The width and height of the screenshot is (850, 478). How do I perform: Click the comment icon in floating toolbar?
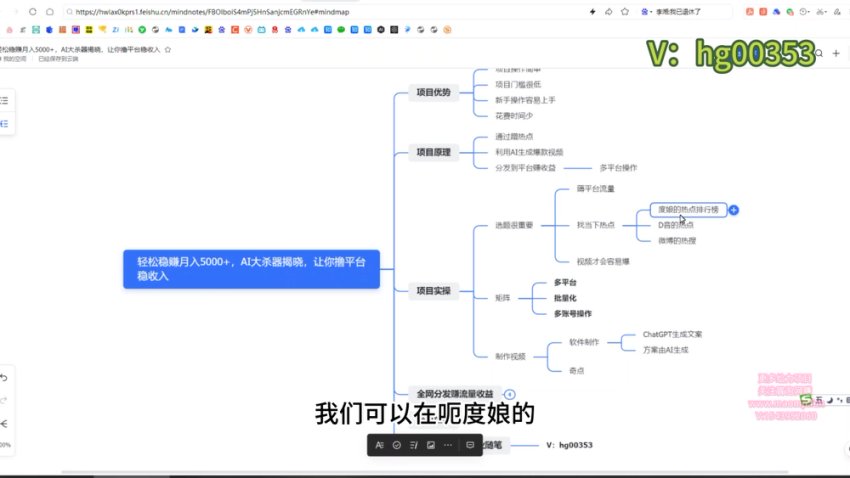coord(471,444)
